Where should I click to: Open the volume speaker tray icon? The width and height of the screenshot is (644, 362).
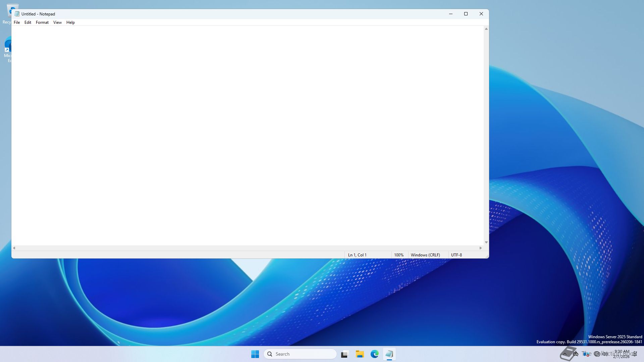point(605,354)
